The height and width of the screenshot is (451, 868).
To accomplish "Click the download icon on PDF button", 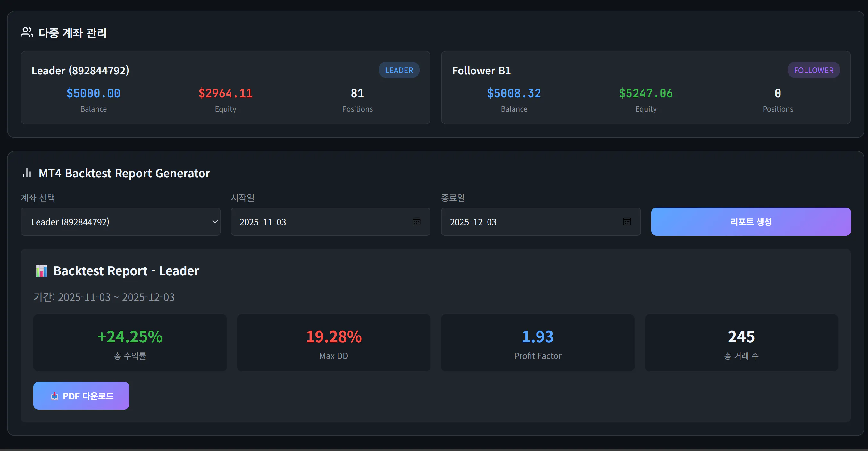I will [x=54, y=396].
